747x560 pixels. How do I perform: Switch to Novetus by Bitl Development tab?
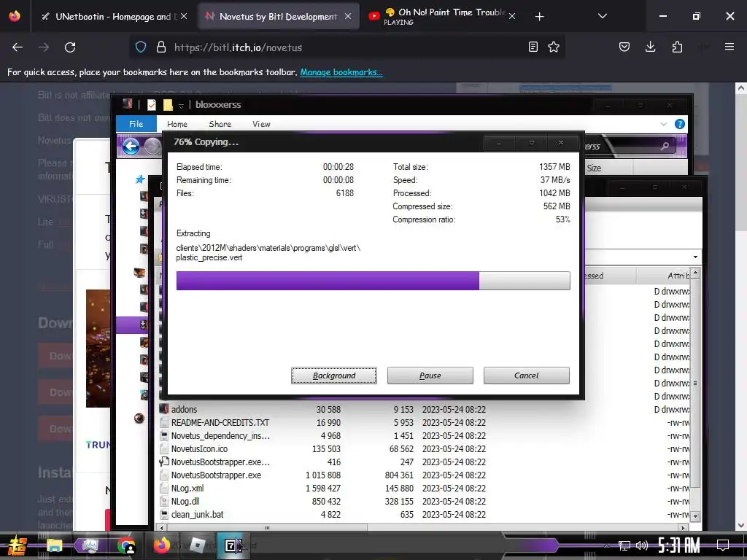click(x=278, y=17)
